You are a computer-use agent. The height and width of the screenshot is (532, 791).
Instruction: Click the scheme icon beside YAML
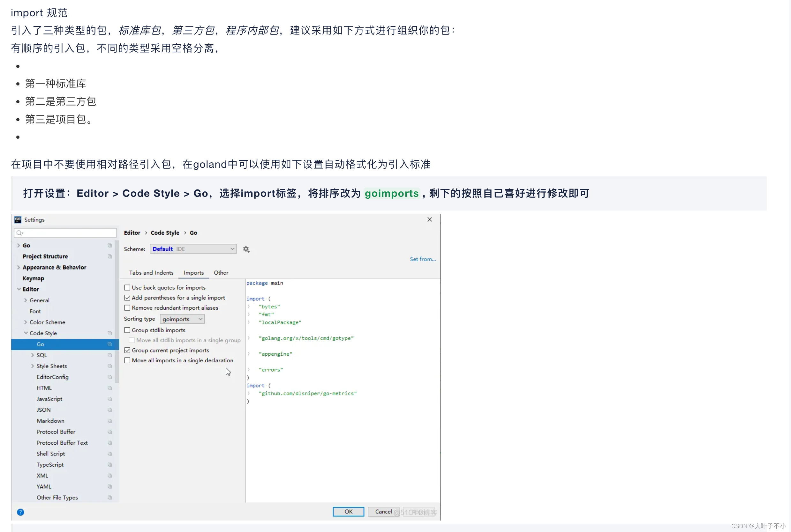pos(110,486)
